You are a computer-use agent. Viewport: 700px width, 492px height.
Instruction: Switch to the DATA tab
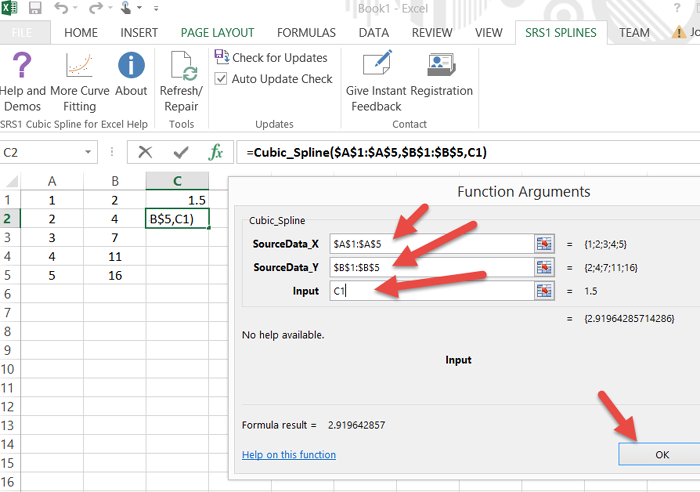374,33
